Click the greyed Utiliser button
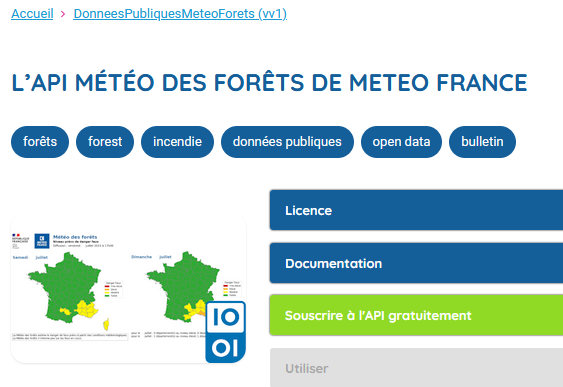563x387 pixels. click(x=416, y=368)
